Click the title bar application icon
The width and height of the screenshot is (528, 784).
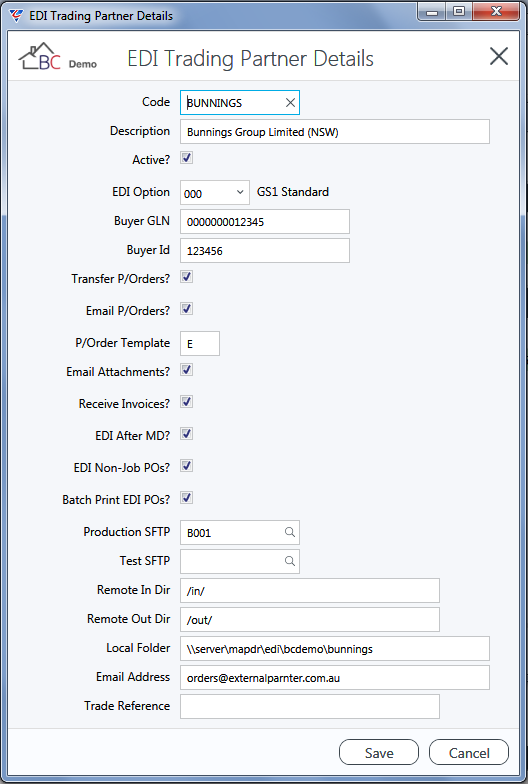pos(16,16)
